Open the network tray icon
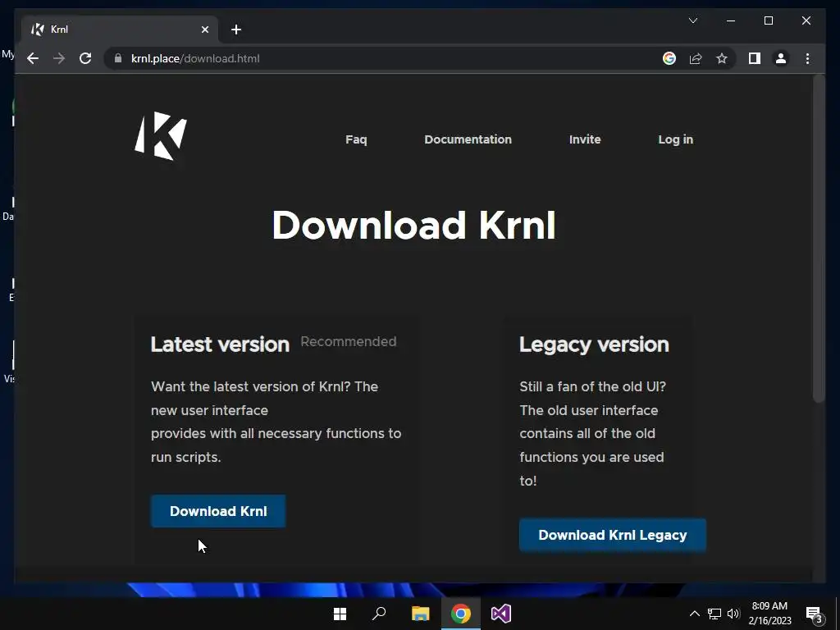This screenshot has width=840, height=630. coord(714,614)
